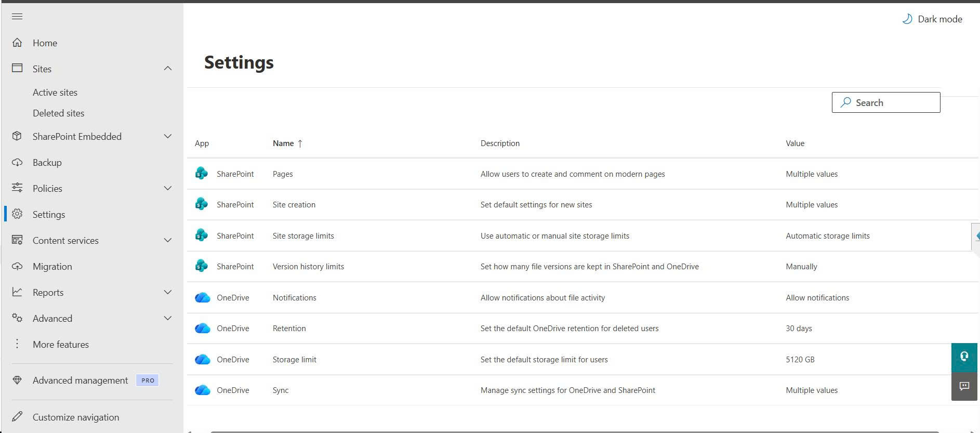Screen dimensions: 980x433
Task: Expand the Policies chevron
Action: coord(168,188)
